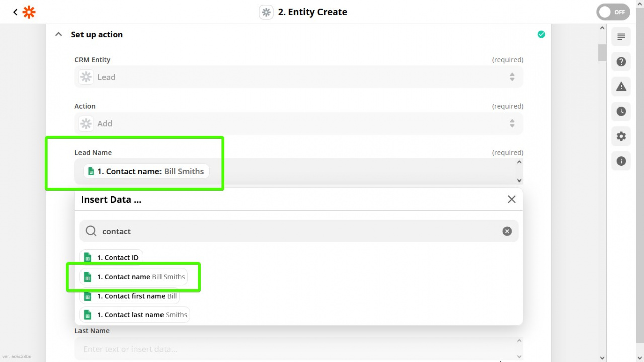Viewport: 644px width, 362px height.
Task: Click the Sheets icon beside Contact first name
Action: coord(88,296)
